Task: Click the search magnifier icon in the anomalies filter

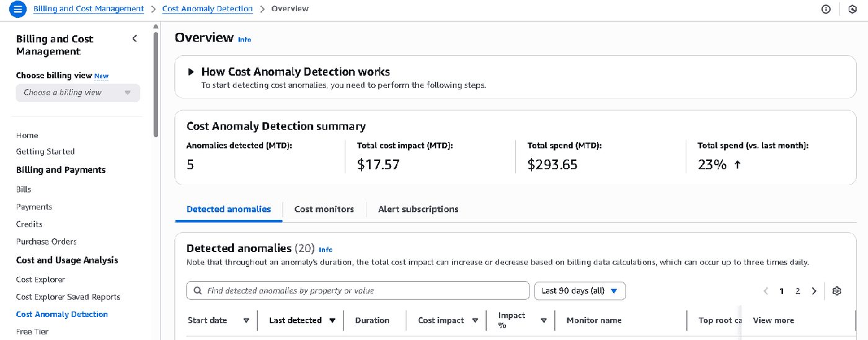Action: pyautogui.click(x=198, y=290)
